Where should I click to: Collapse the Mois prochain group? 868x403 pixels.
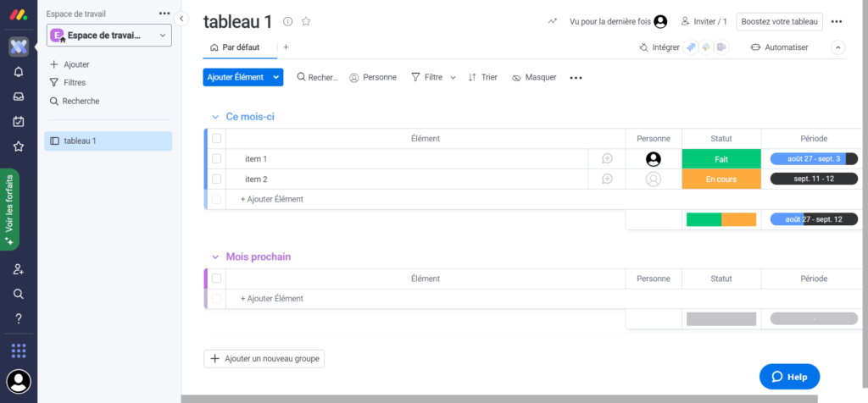click(x=212, y=257)
